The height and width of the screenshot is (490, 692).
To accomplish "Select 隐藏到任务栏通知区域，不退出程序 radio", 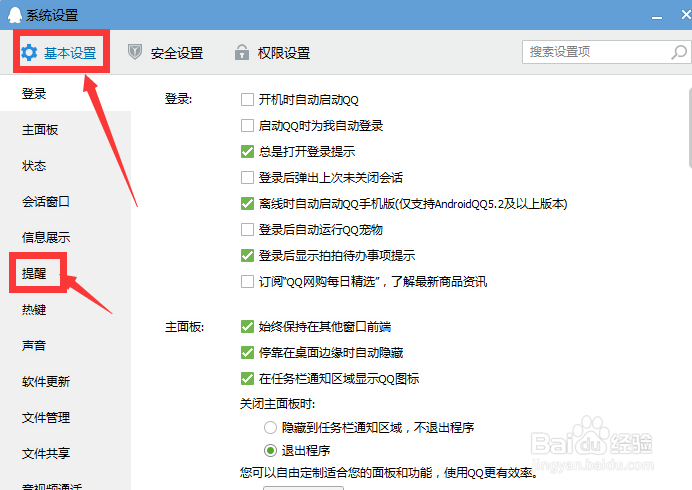I will point(270,427).
